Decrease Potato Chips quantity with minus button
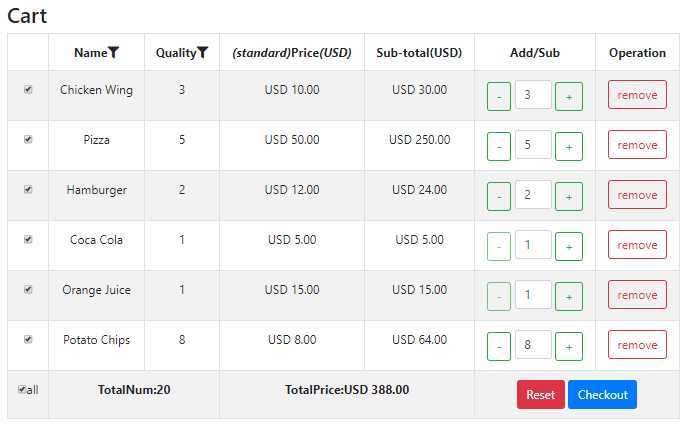687x426 pixels. click(x=499, y=346)
